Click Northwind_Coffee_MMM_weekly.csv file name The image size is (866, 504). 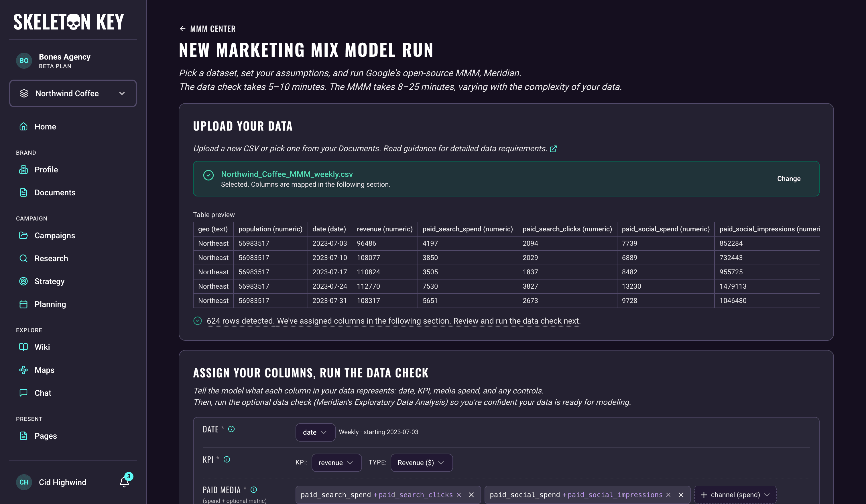point(287,174)
